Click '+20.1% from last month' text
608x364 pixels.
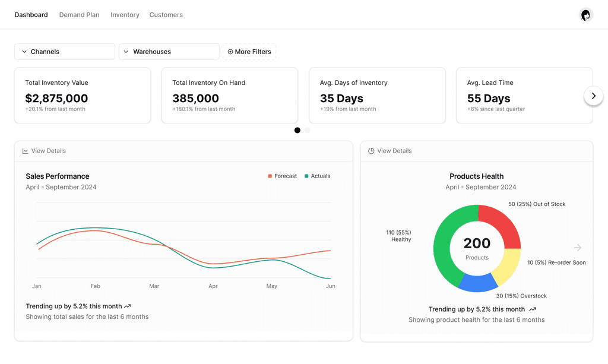click(x=55, y=109)
